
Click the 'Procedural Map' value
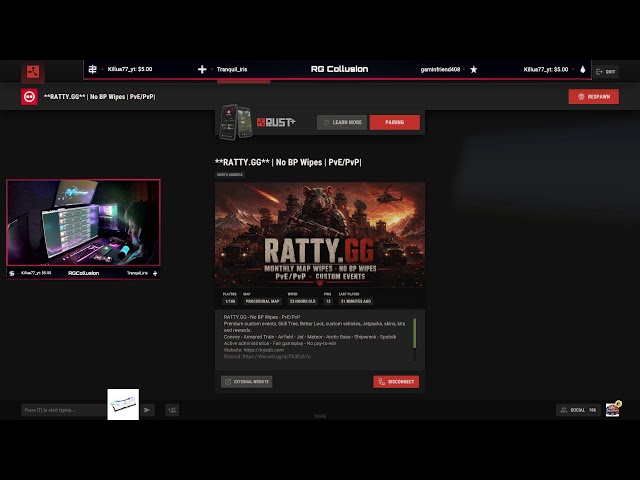[x=262, y=301]
